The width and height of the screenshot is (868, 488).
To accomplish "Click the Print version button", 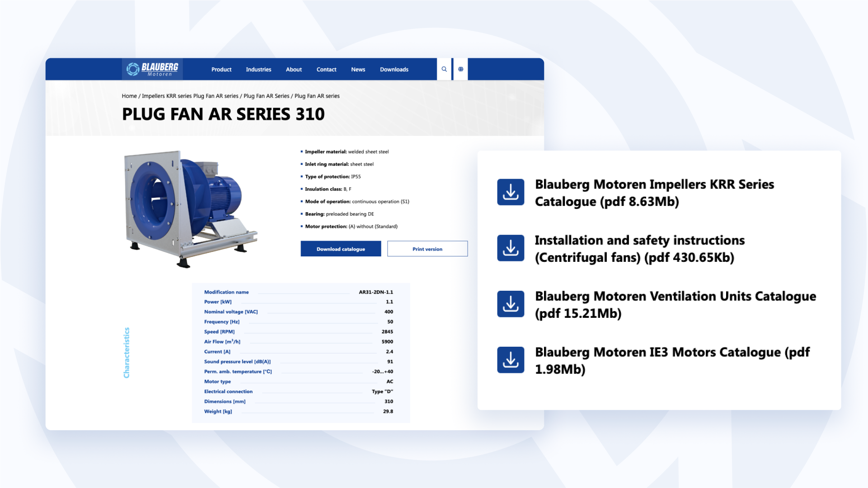I will point(427,249).
